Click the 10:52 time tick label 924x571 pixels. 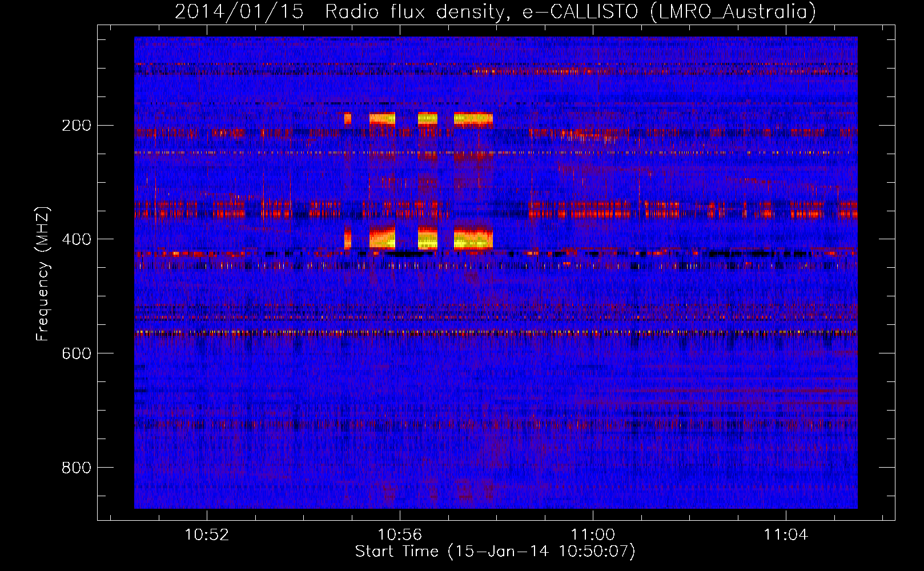pos(207,534)
